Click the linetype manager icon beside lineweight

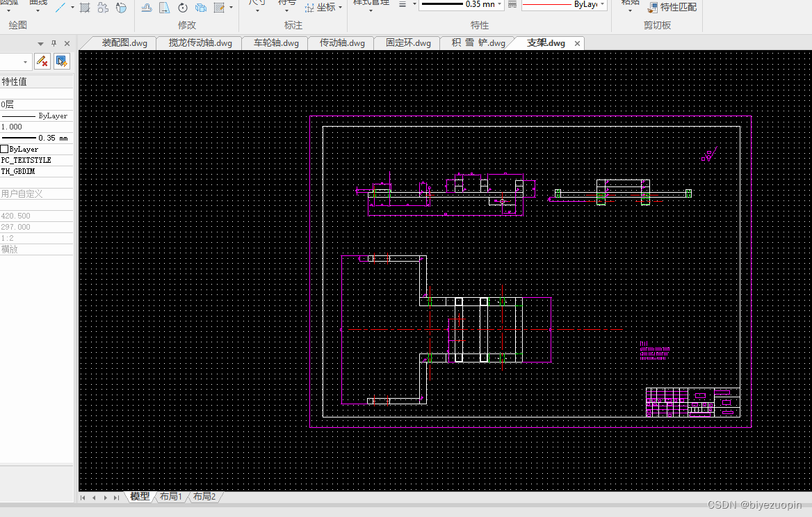(x=512, y=5)
